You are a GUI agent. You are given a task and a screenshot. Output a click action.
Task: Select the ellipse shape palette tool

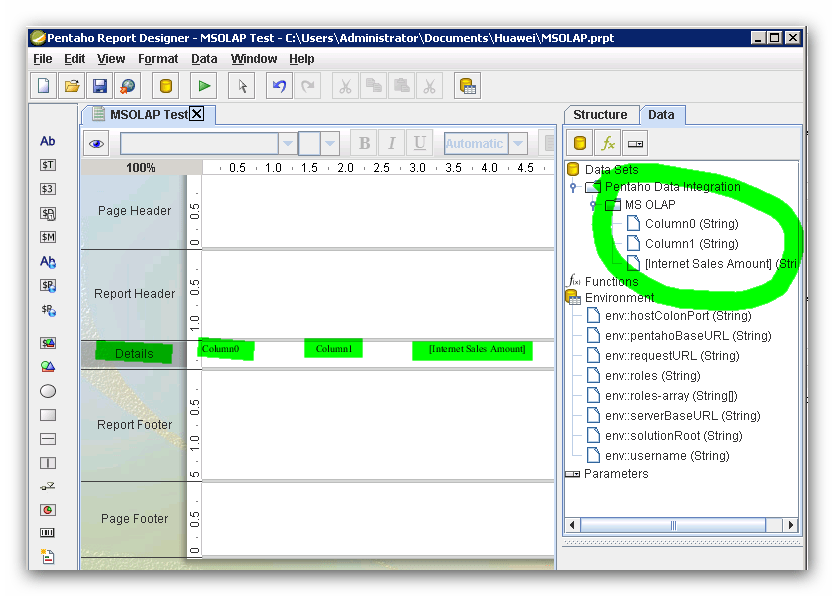(48, 391)
